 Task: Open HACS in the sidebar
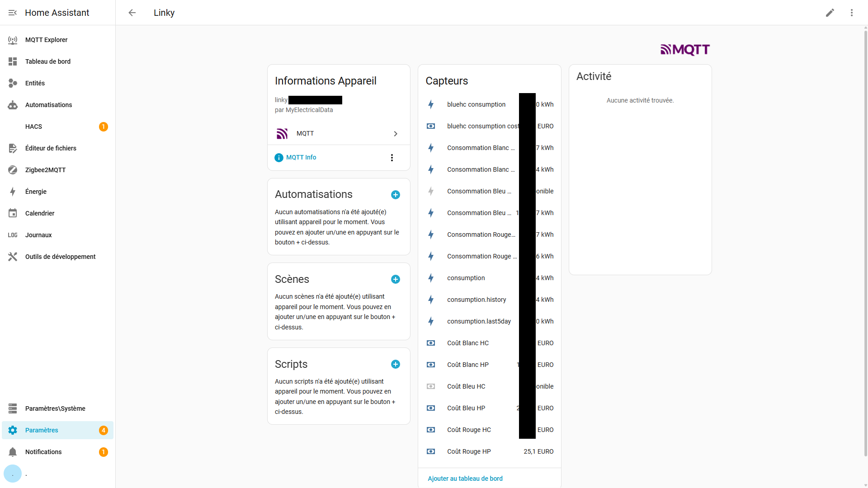click(33, 127)
